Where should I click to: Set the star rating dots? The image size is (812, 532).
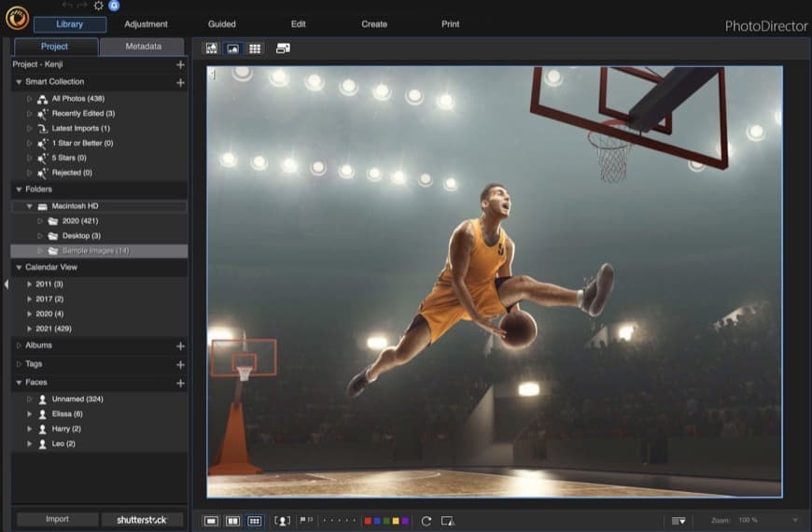[x=339, y=521]
